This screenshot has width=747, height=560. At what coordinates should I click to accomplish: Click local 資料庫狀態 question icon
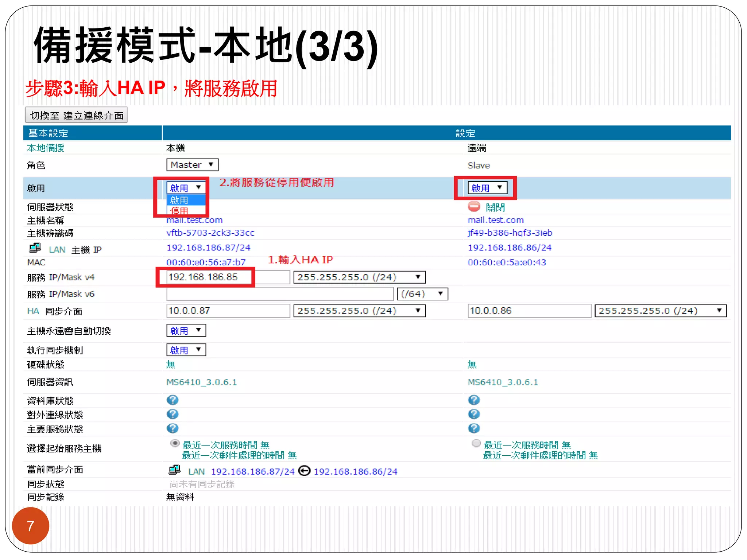(173, 400)
